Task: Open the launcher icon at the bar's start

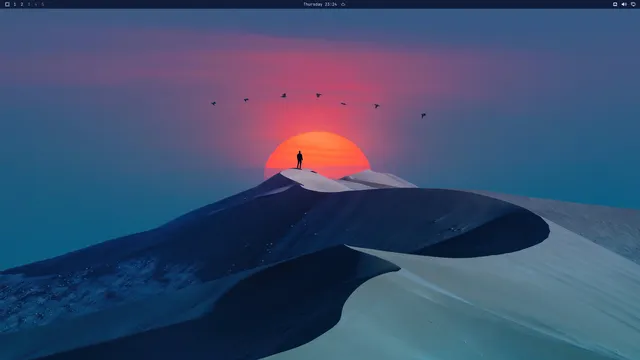Action: tap(7, 4)
